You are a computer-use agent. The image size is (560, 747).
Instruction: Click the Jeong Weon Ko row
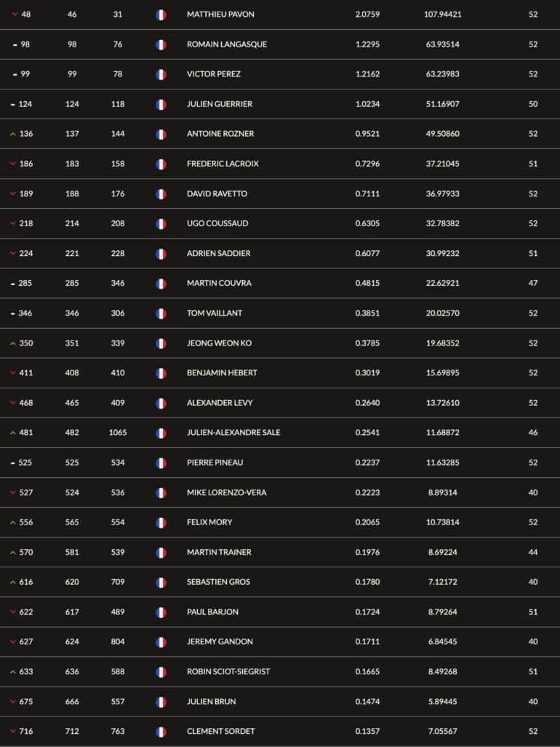[280, 343]
